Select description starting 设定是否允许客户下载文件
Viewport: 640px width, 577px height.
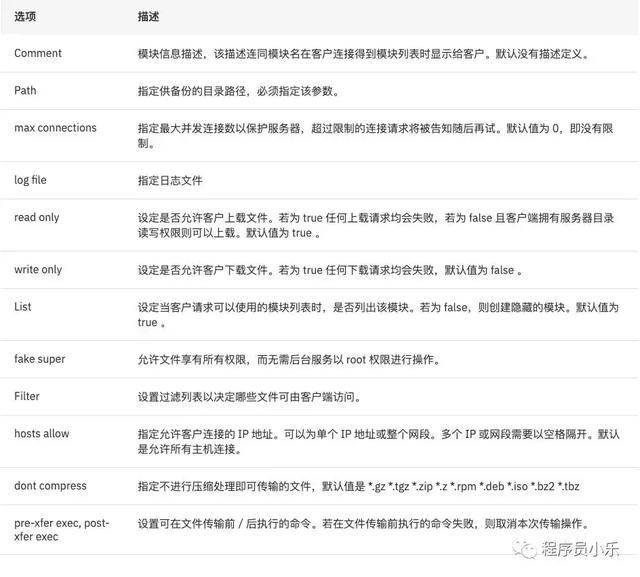(x=330, y=270)
